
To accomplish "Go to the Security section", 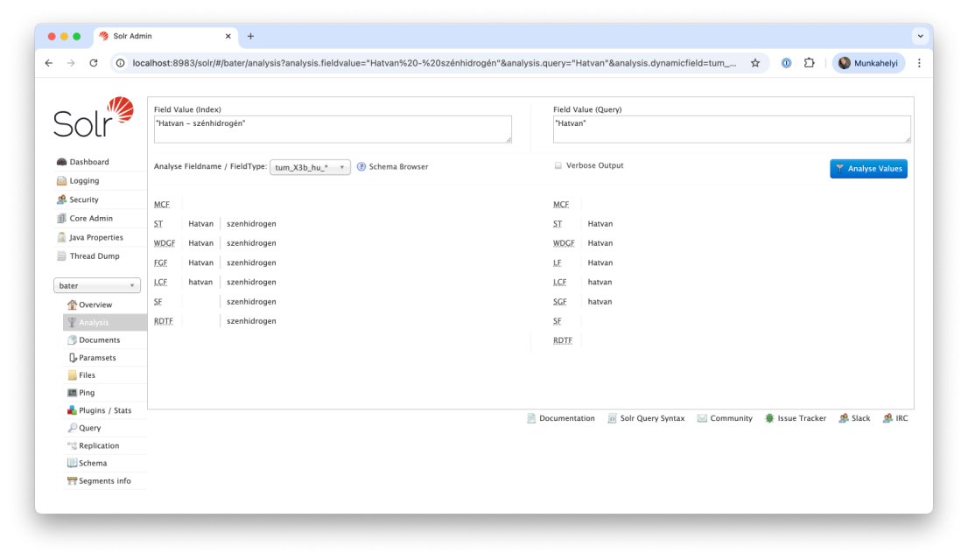I will [84, 199].
